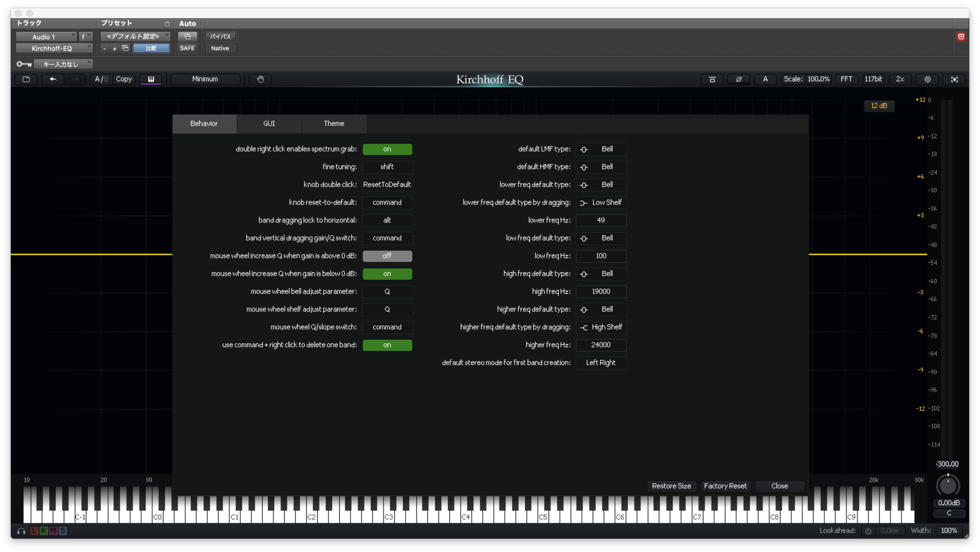Click the headphones solo icon
Image resolution: width=980 pixels, height=552 pixels.
click(x=21, y=531)
